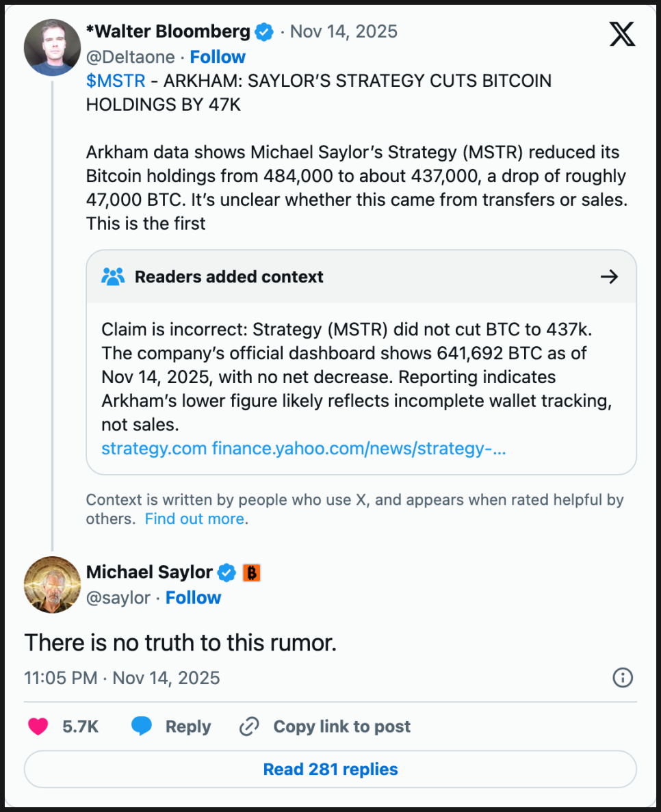
Task: Follow the @Deltaone account
Action: [x=218, y=57]
